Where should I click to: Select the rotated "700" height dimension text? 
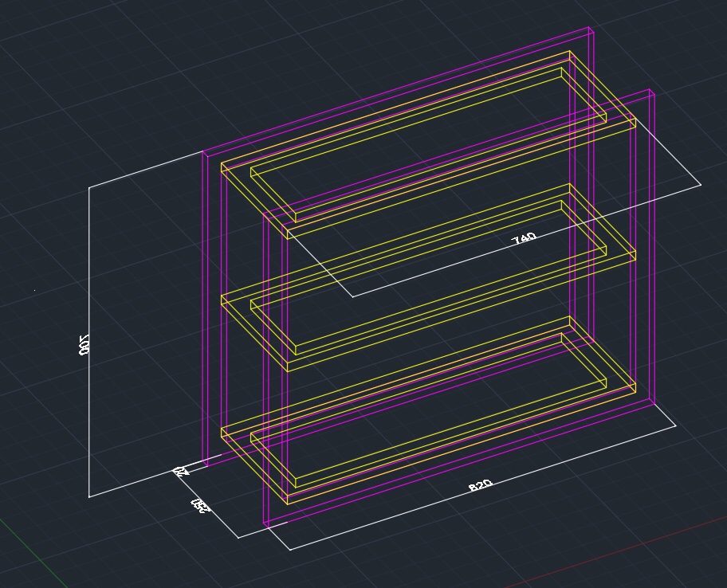pos(84,345)
